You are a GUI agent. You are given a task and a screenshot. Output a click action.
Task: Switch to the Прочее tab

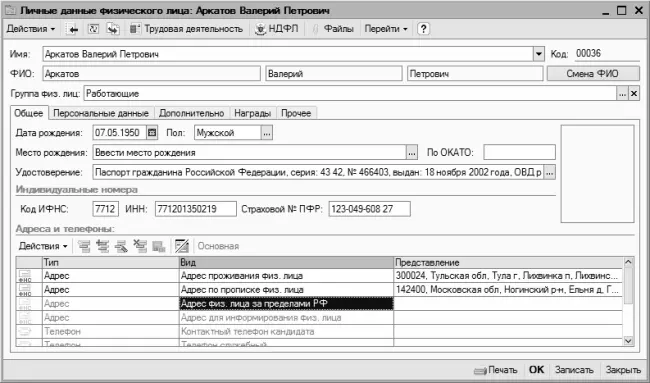(296, 113)
